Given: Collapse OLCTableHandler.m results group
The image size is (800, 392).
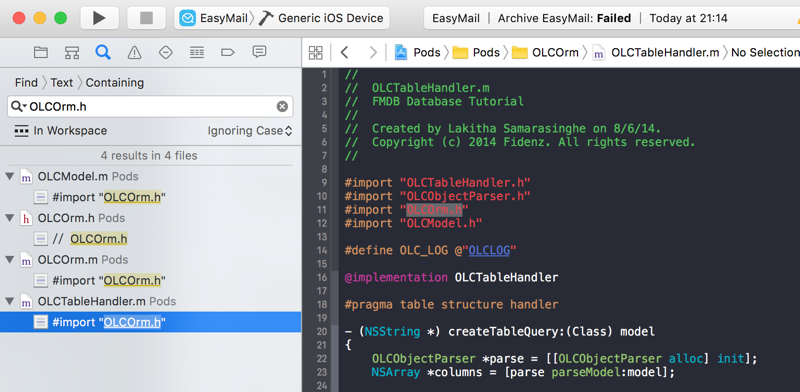Looking at the screenshot, I should pyautogui.click(x=9, y=302).
